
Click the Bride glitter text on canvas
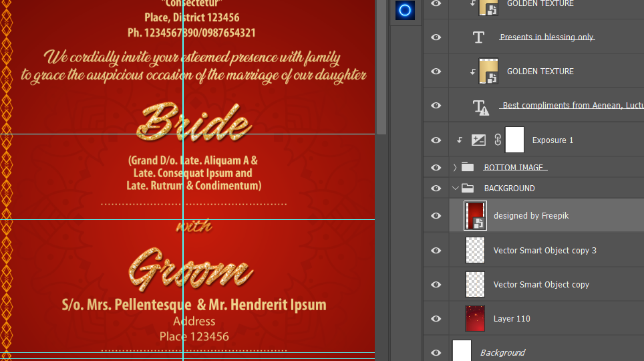tap(194, 122)
